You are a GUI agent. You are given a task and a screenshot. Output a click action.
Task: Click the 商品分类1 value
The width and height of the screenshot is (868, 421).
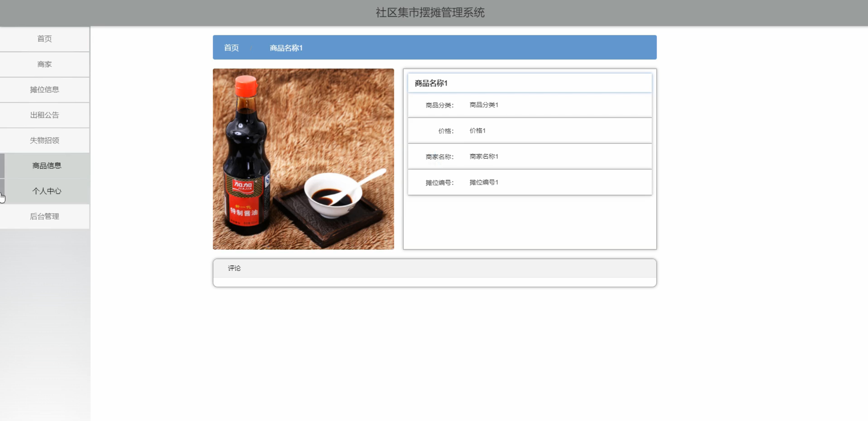484,105
